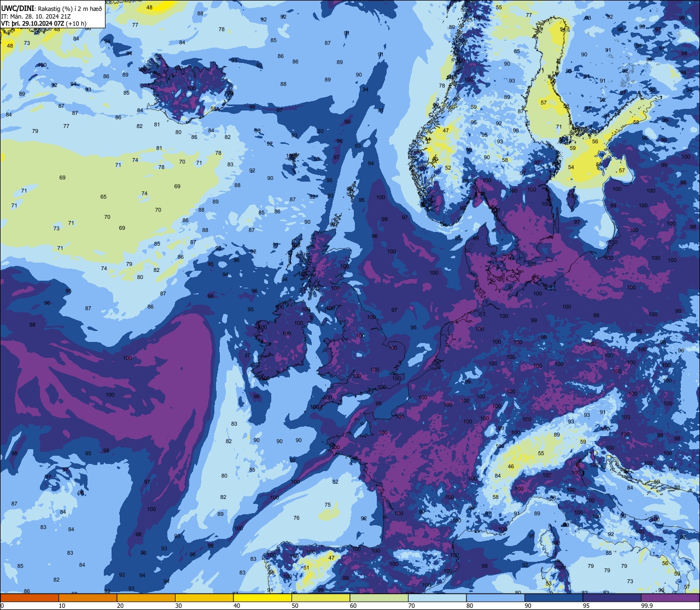Image resolution: width=700 pixels, height=610 pixels.
Task: Pick the 60–70% pale green legend swatch
Action: 379,597
